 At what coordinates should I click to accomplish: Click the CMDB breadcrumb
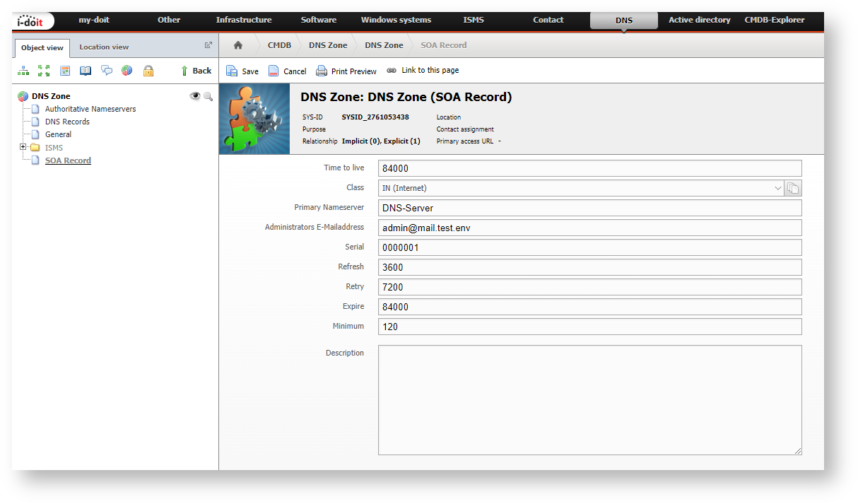[x=279, y=45]
